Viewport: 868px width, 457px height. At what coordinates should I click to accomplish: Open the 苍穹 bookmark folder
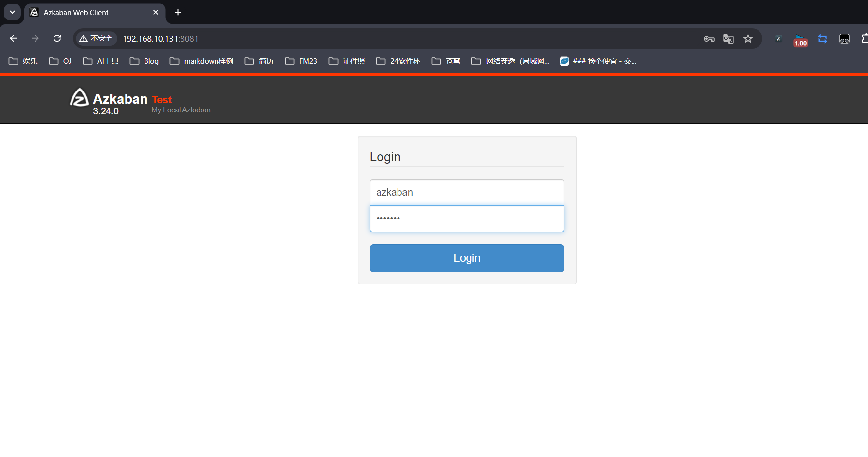(446, 61)
